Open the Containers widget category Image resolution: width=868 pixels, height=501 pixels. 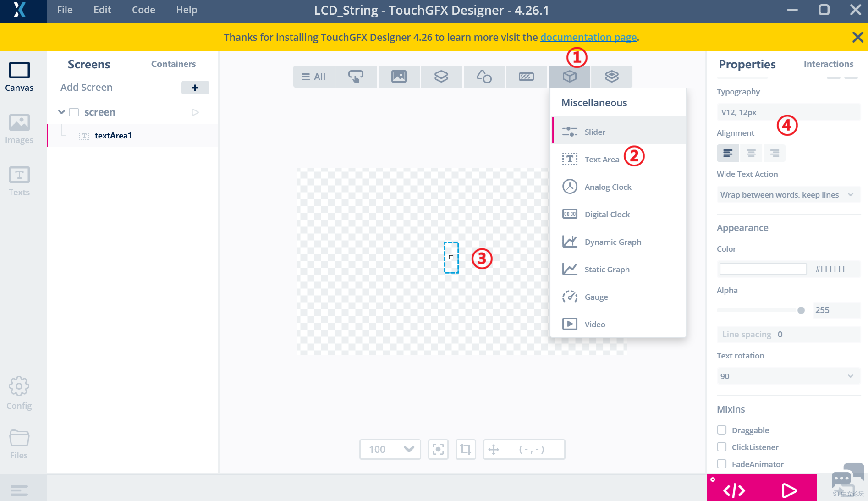[x=441, y=77]
